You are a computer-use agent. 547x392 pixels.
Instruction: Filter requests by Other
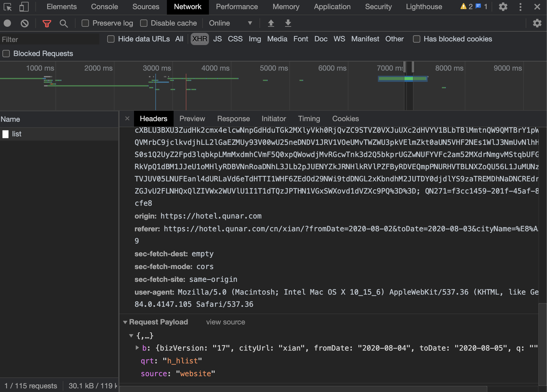point(394,39)
